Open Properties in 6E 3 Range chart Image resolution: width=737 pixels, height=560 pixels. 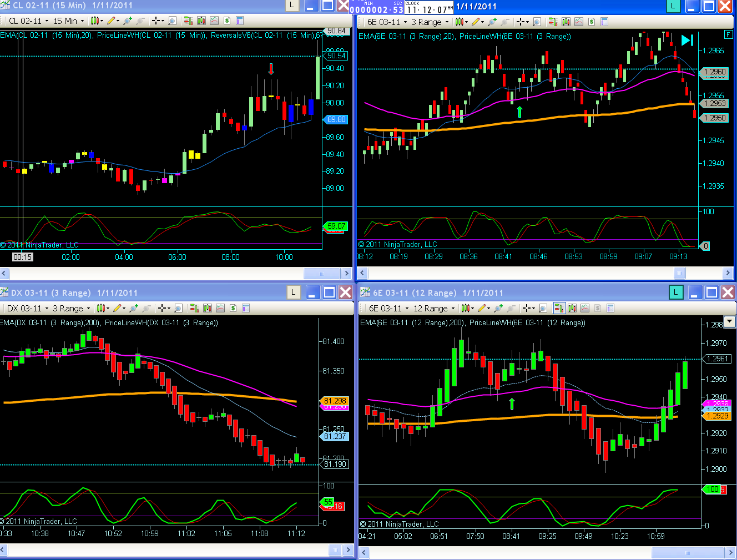604,22
